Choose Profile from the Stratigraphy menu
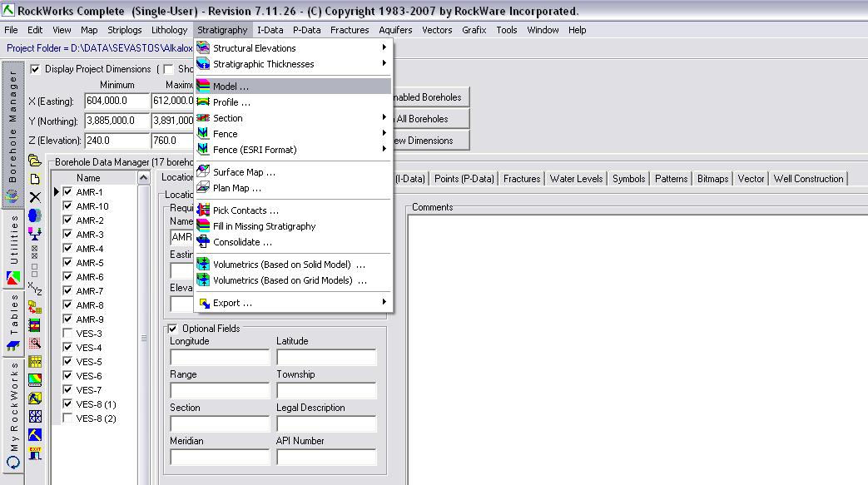Viewport: 868px width, 485px height. [294, 101]
